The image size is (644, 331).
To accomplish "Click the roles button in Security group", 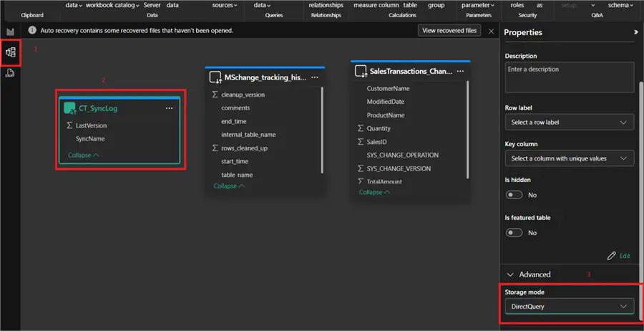I will (x=517, y=5).
